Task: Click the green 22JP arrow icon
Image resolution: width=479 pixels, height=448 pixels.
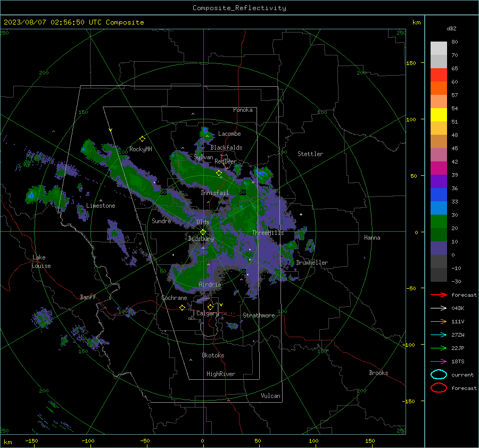Action: click(439, 348)
